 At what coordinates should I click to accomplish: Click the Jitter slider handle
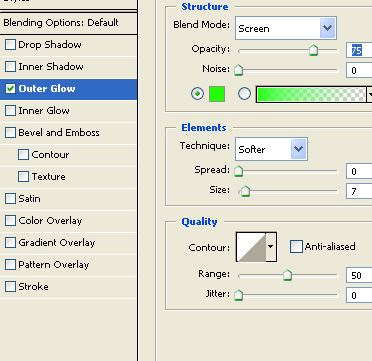pos(238,295)
